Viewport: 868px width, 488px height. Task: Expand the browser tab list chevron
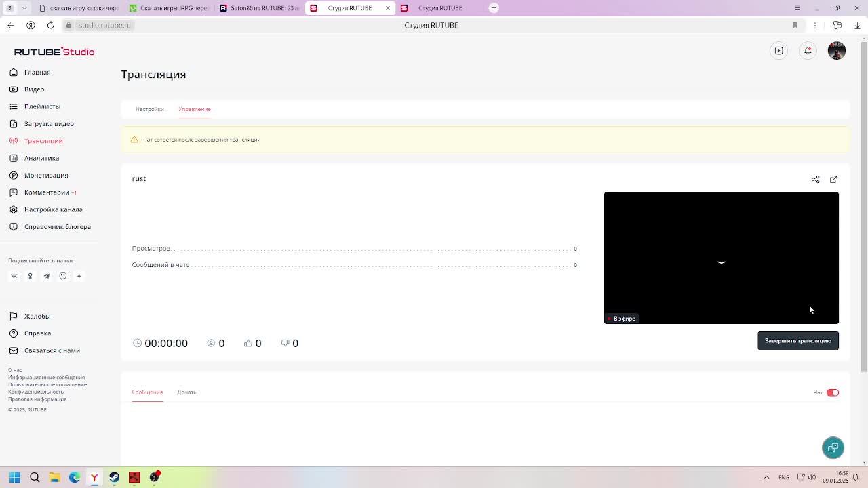click(24, 8)
